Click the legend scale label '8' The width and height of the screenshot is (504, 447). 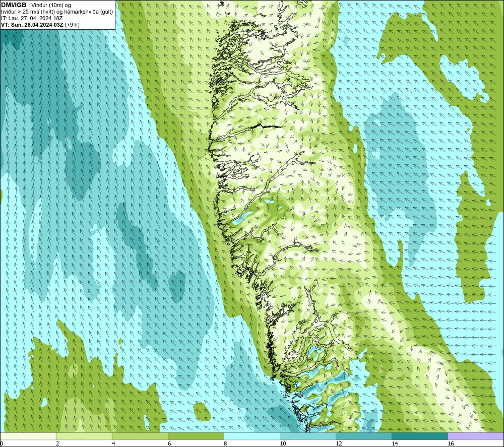click(225, 443)
